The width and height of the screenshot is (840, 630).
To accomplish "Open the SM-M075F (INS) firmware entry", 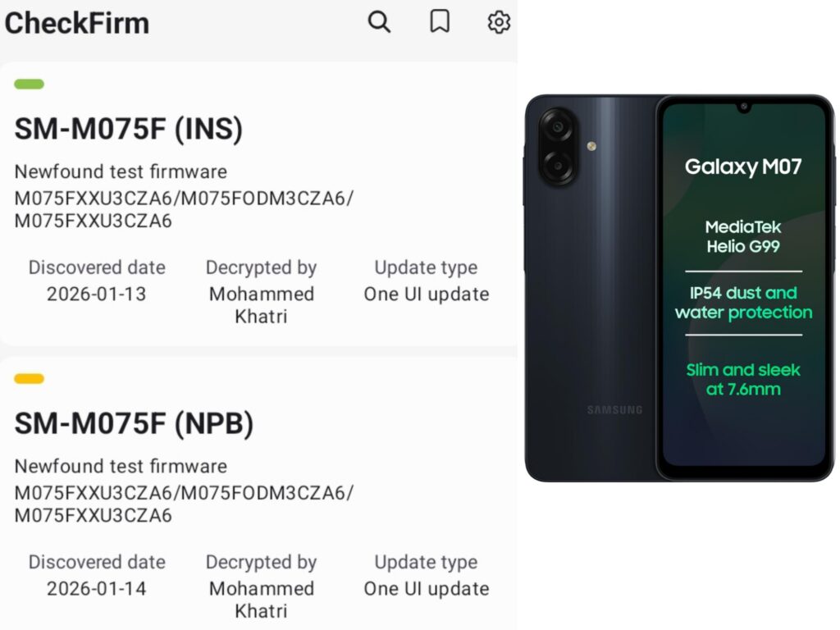I will click(129, 129).
